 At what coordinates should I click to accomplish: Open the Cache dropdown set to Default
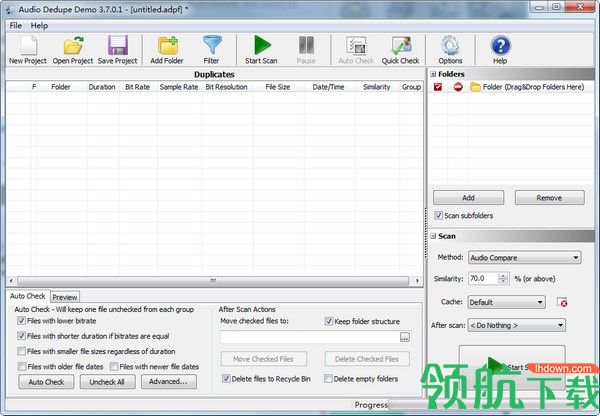point(507,302)
